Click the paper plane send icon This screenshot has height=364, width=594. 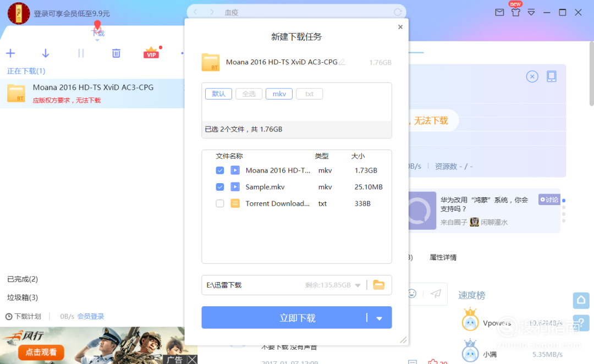pyautogui.click(x=436, y=294)
